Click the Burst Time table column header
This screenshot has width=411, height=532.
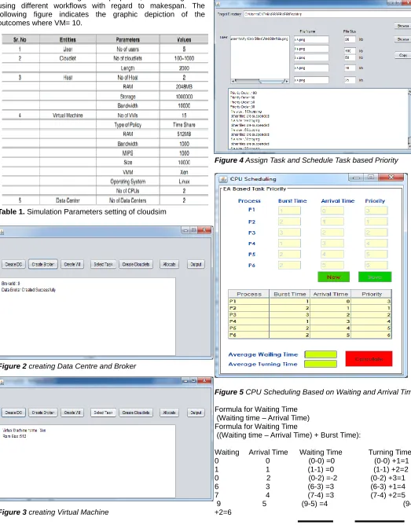pyautogui.click(x=289, y=294)
